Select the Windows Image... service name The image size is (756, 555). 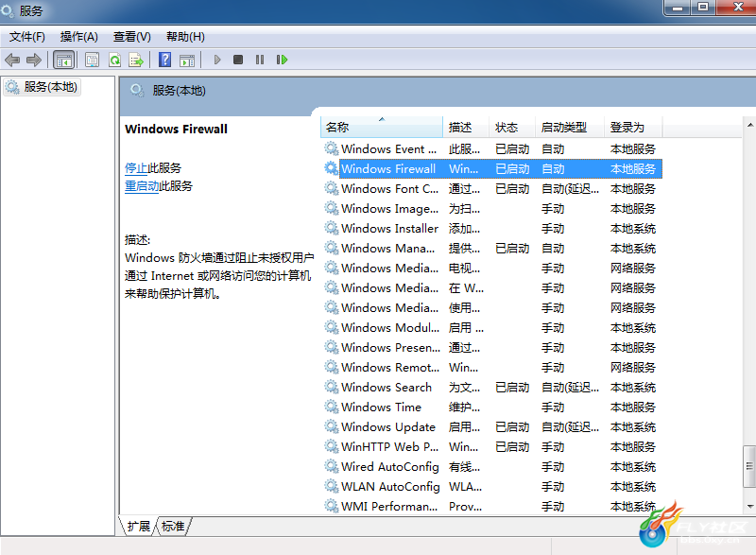point(389,209)
